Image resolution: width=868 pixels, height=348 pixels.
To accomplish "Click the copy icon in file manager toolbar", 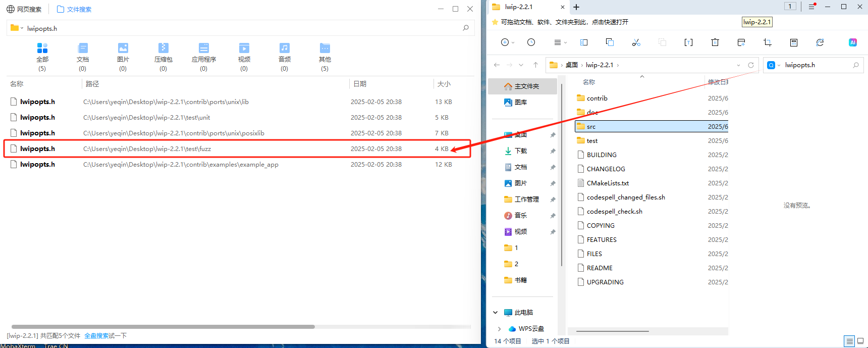I will coord(610,42).
